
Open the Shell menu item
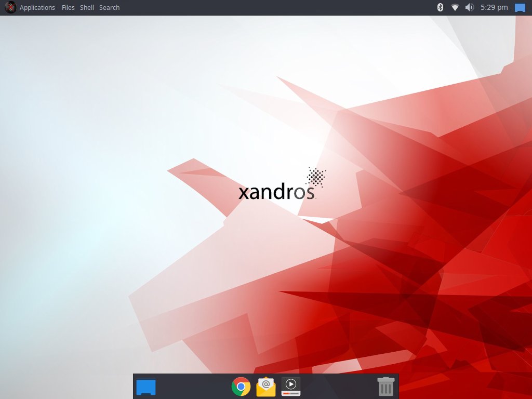point(87,7)
